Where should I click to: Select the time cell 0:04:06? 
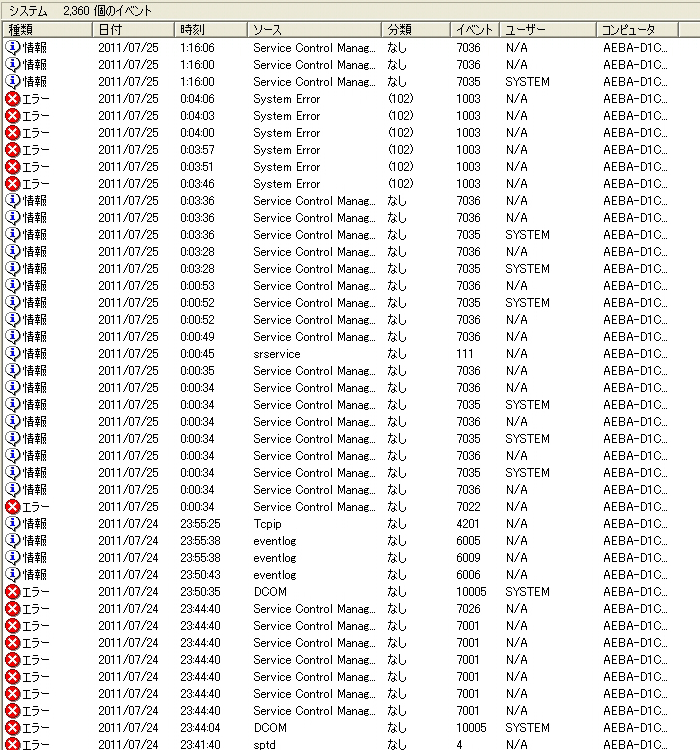[x=197, y=99]
